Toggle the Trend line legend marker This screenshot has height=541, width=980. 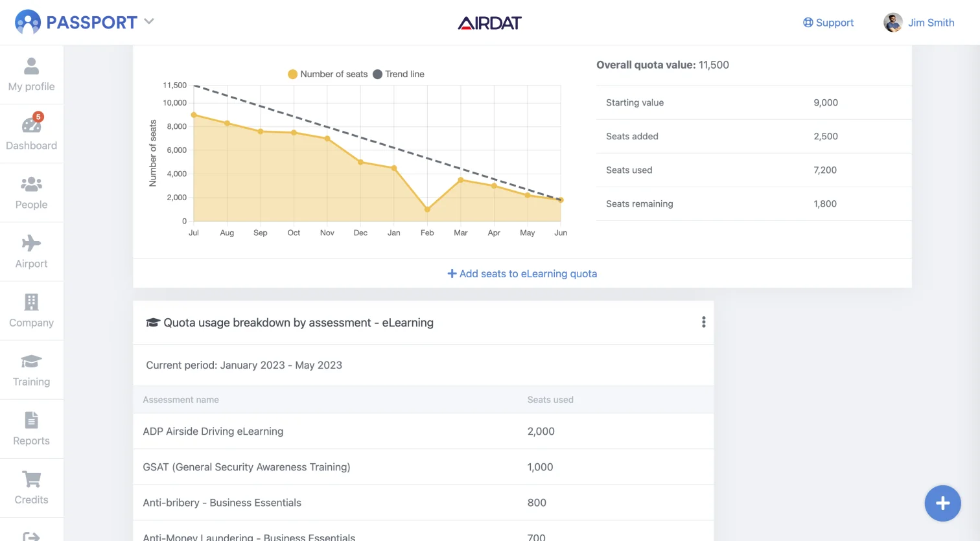click(x=377, y=74)
